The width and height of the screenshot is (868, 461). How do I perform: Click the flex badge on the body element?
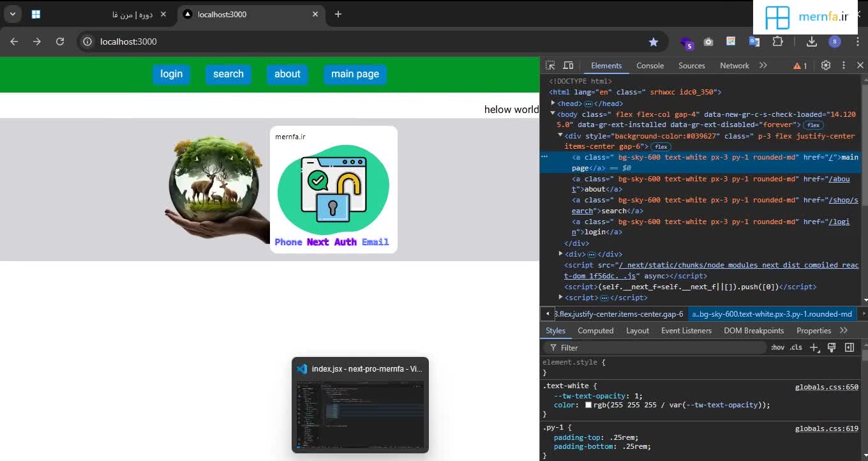coord(813,125)
